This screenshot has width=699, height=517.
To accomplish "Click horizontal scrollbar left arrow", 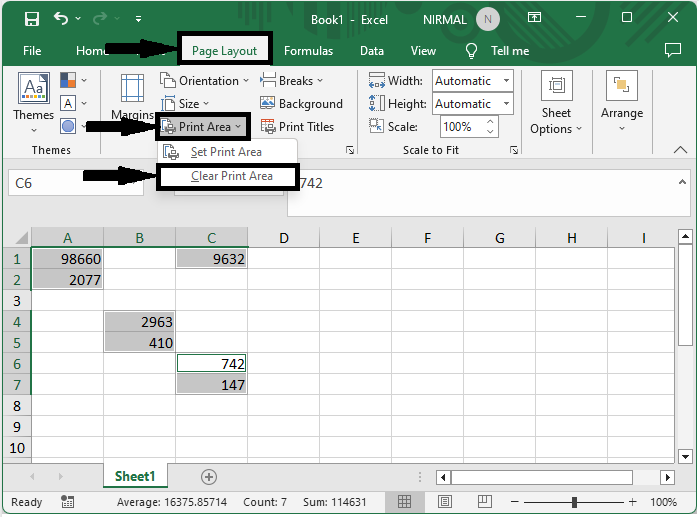I will 443,477.
